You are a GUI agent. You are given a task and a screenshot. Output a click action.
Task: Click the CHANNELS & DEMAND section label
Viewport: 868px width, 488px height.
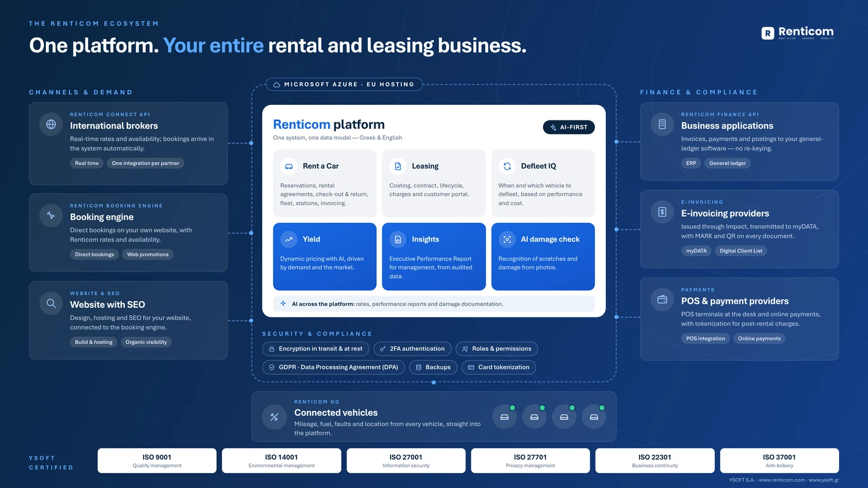[x=81, y=92]
